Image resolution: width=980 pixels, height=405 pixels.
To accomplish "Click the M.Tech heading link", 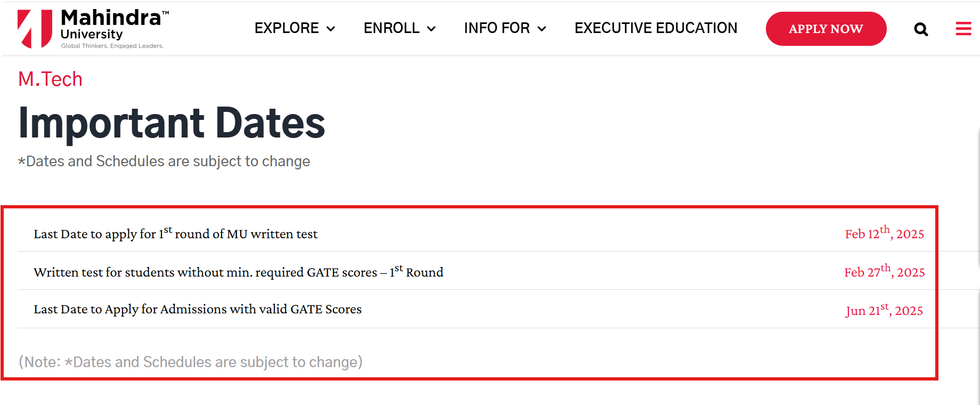I will pyautogui.click(x=51, y=79).
